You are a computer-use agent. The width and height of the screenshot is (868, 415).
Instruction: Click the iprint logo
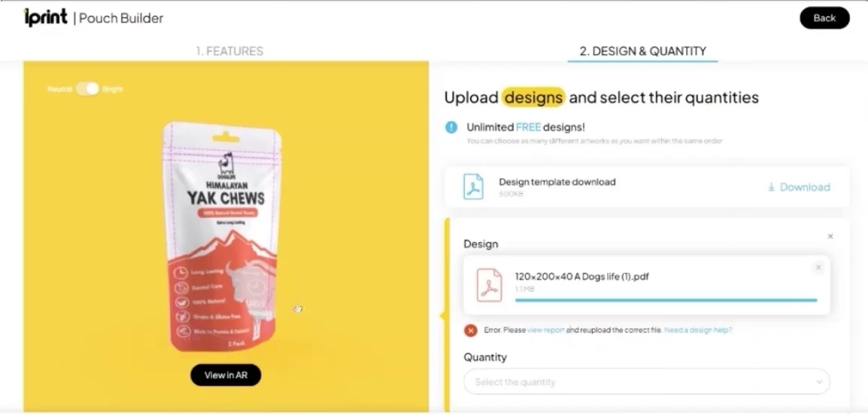pos(46,18)
